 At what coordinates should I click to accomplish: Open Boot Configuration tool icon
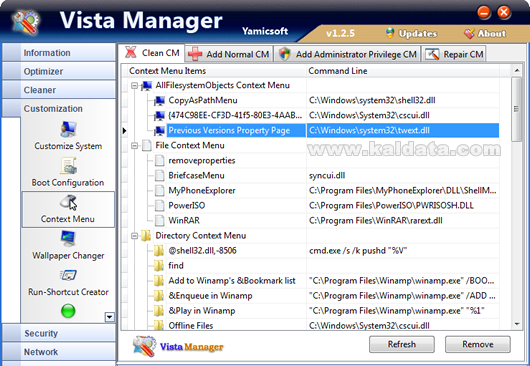[68, 166]
